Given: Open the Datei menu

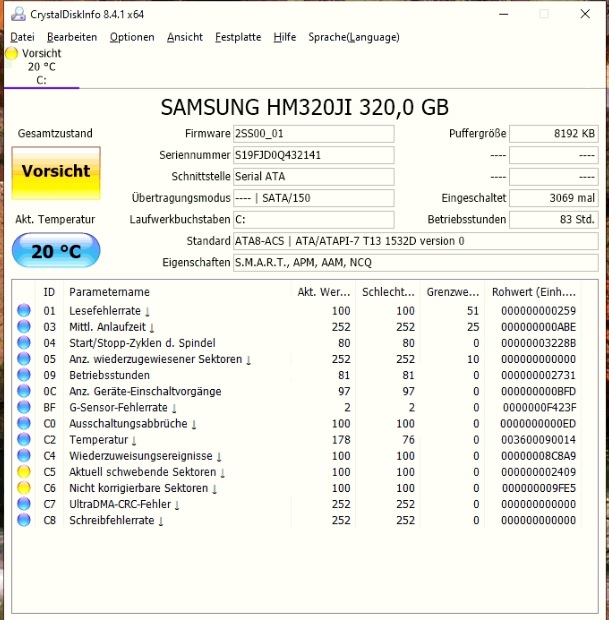Looking at the screenshot, I should tap(22, 37).
